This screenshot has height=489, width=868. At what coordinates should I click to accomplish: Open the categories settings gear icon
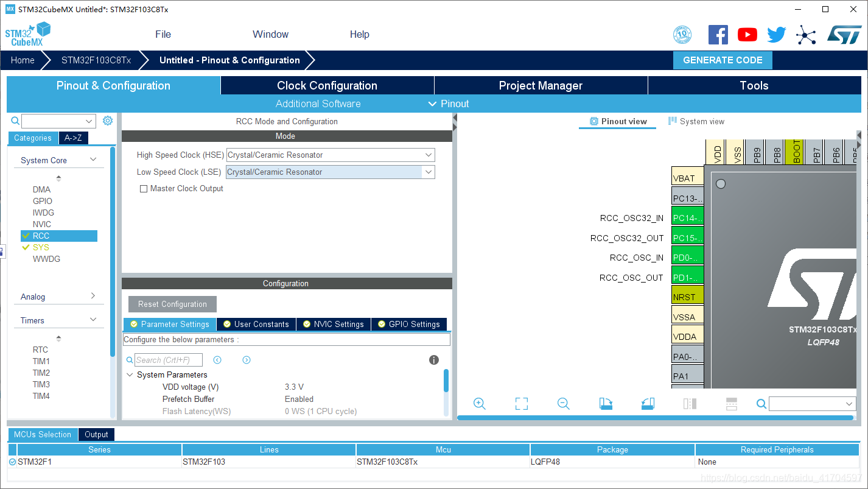[x=108, y=121]
